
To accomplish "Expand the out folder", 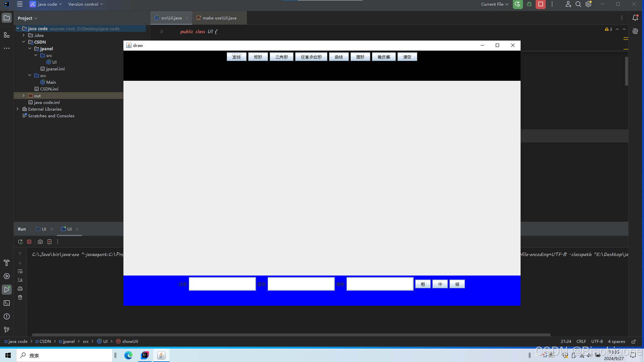I will [x=23, y=96].
